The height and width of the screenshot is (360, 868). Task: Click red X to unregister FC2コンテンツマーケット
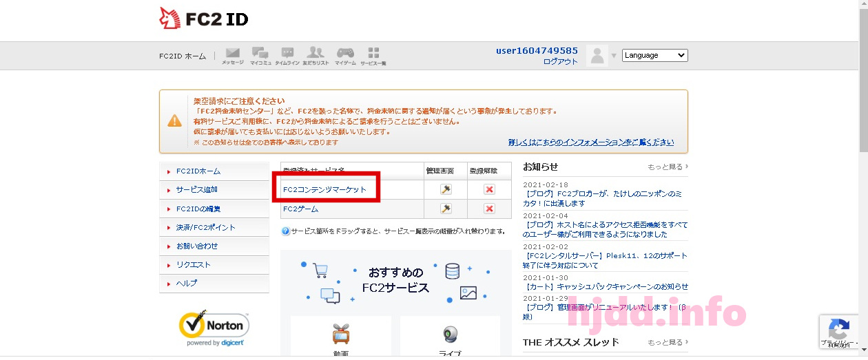tap(489, 189)
